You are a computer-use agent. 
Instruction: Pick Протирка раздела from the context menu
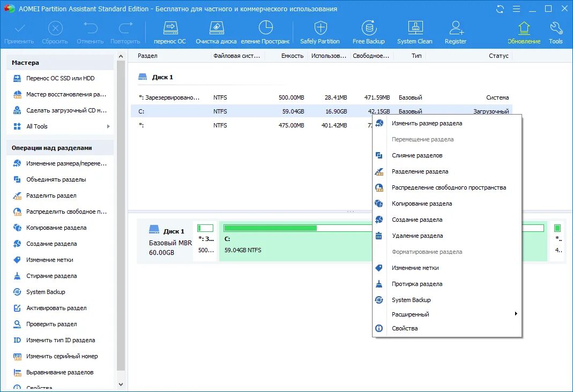coord(447,284)
